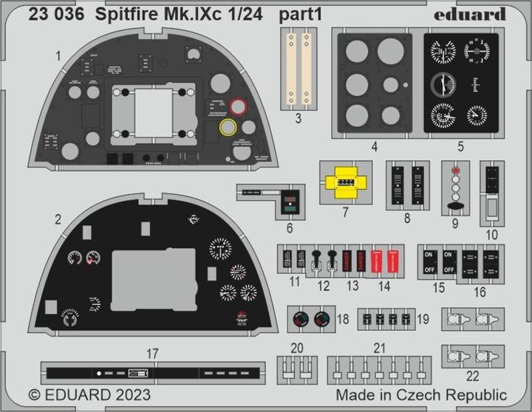This screenshot has height=412, width=532.
Task: Click the number label "19"
Action: 423,319
